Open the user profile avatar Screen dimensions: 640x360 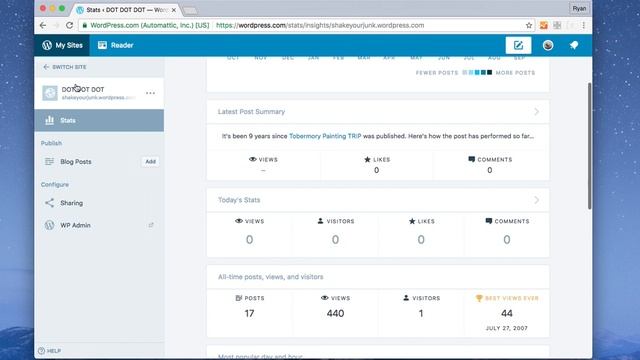point(548,45)
